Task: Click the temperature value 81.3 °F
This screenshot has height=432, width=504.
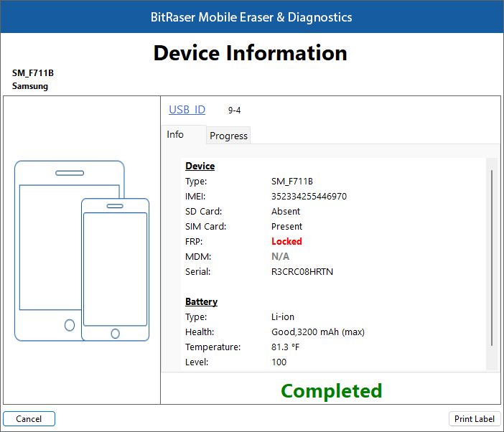Action: click(x=285, y=347)
